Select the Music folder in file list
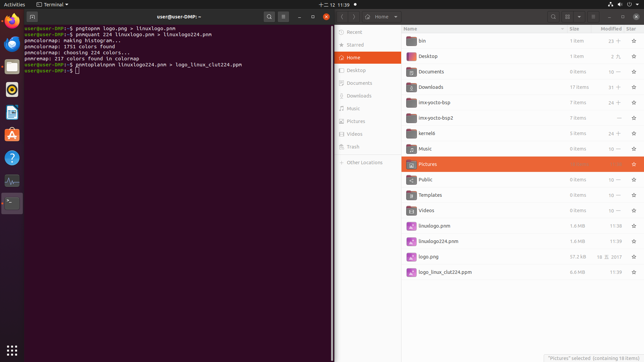644x362 pixels. pyautogui.click(x=523, y=149)
